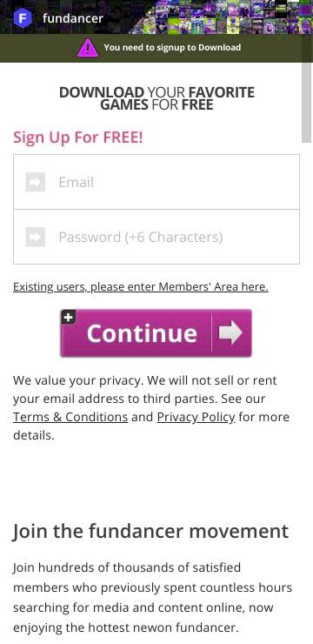Click the Continue button label
Viewport: 313px width, 644px height.
(x=142, y=333)
